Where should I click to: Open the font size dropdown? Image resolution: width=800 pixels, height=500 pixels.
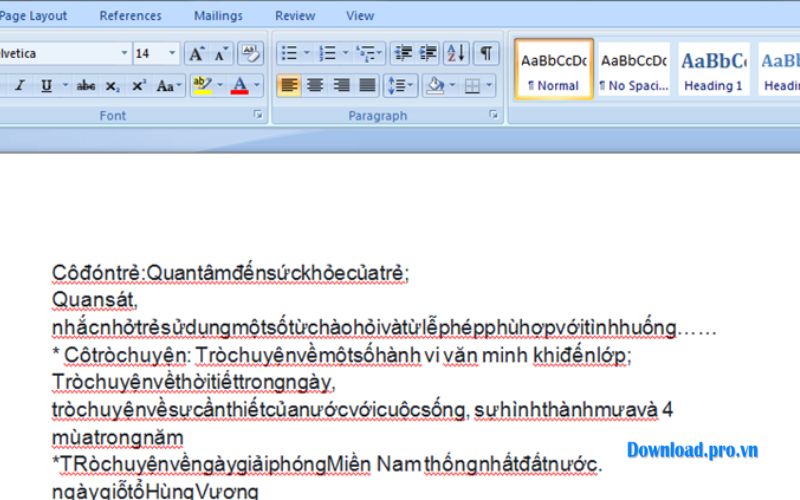tap(173, 54)
